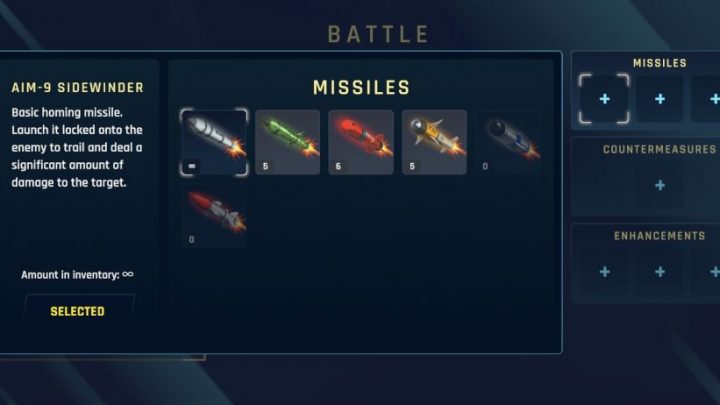Image resolution: width=720 pixels, height=405 pixels.
Task: Click the AIM-9 SIDEWINDER title text
Action: point(78,87)
